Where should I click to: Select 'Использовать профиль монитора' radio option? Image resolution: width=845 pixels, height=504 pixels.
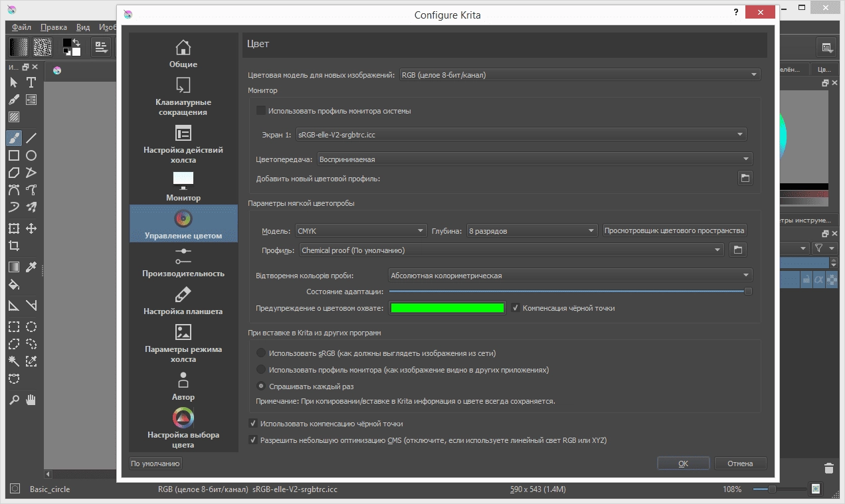click(261, 370)
